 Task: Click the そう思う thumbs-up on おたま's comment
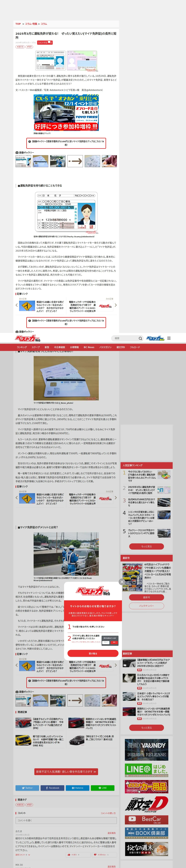[79, 855]
